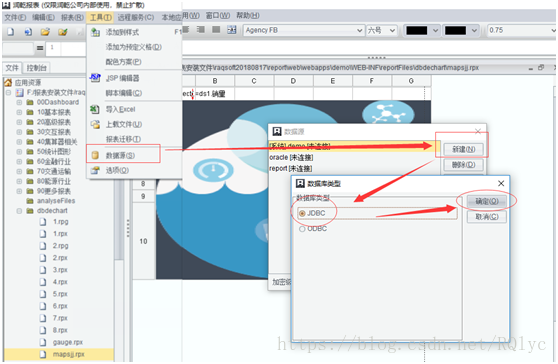Viewport: 558px width, 364px height.
Task: Expand the 20高级报表 folder node
Action: [x=19, y=122]
